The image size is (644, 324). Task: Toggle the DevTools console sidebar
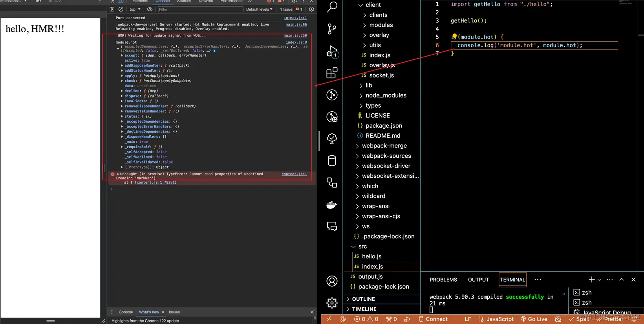tap(112, 9)
